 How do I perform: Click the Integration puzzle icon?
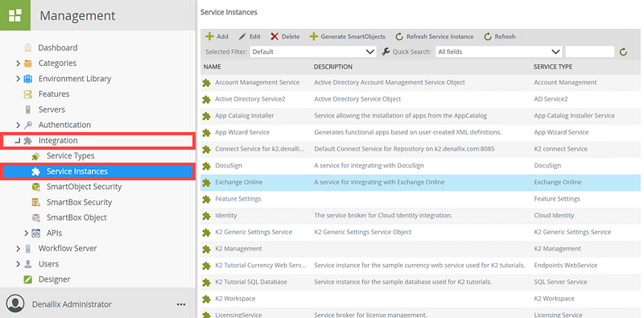tap(28, 141)
